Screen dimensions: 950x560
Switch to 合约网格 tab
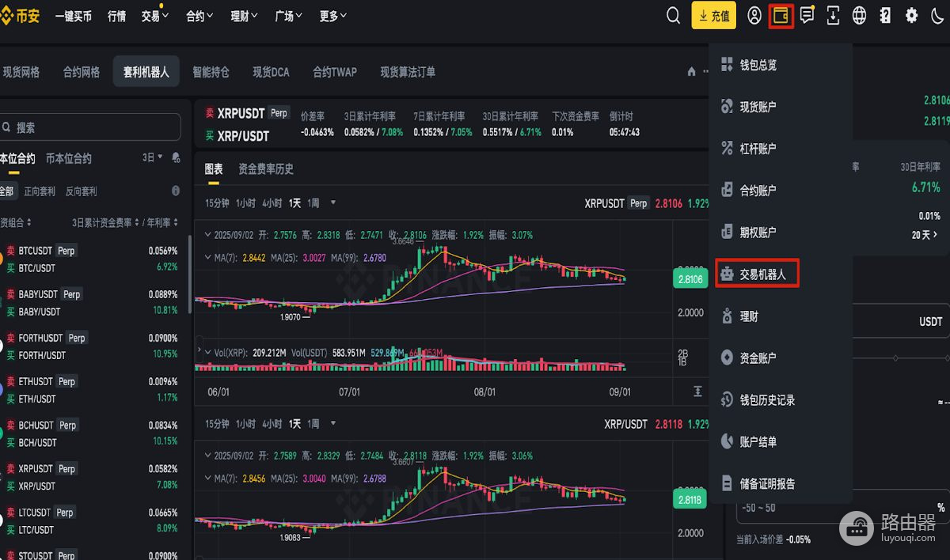tap(82, 72)
